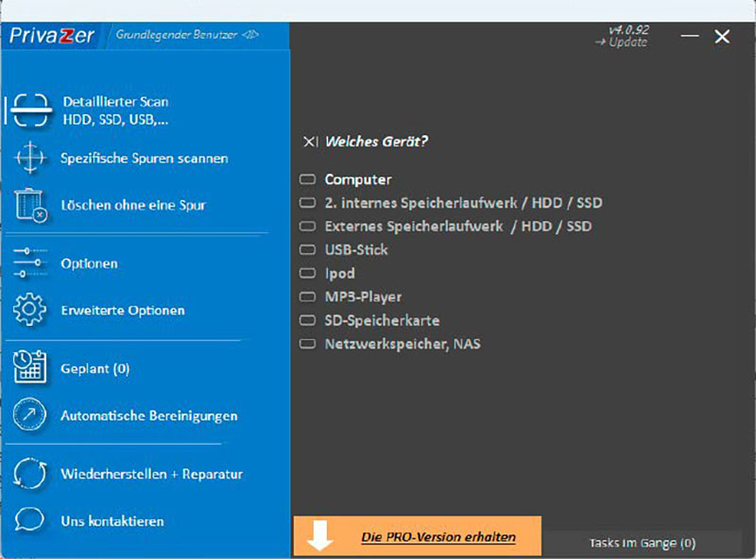Select the Netzwerkspeicher, NAS label
The image size is (756, 559).
[x=403, y=344]
